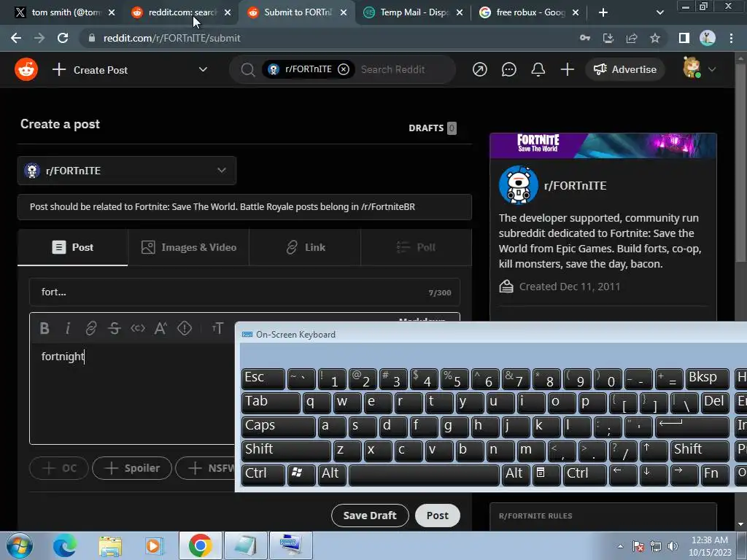The height and width of the screenshot is (560, 747).
Task: Toggle inline code formatting
Action: 138,328
